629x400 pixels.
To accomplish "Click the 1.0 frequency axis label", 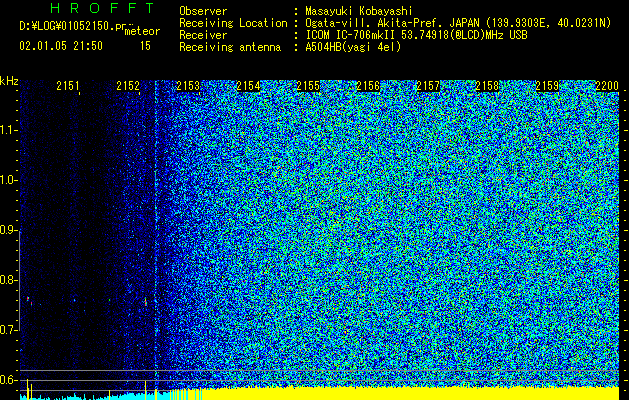I will tap(8, 180).
